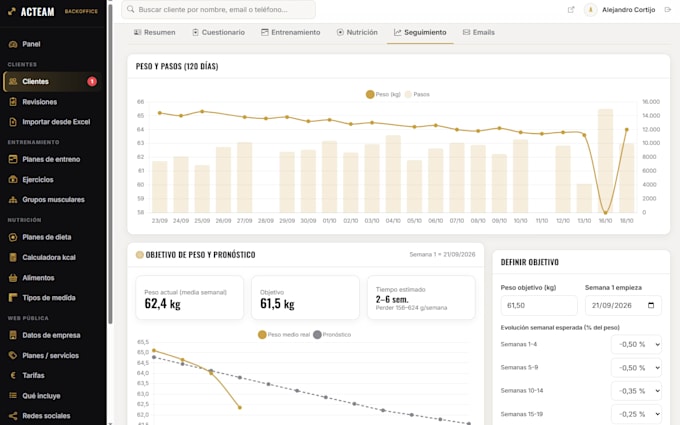Screen dimensions: 680x425
Task: Switch to the Entrenamiento tab
Action: pos(291,33)
